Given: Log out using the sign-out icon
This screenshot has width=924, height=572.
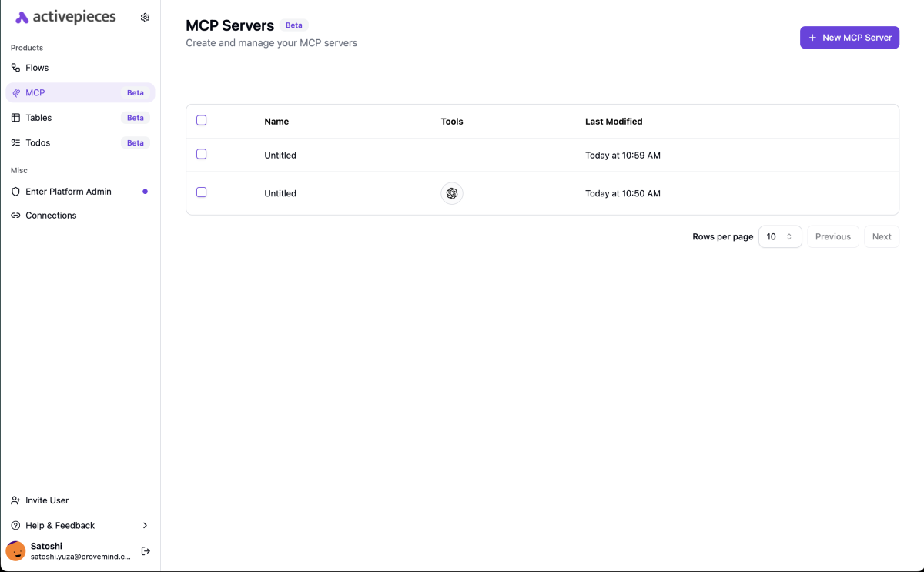Looking at the screenshot, I should [146, 551].
